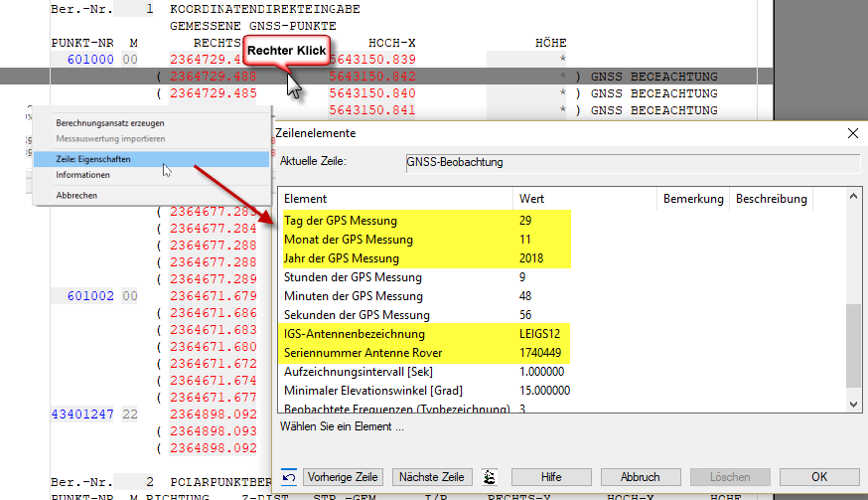Screen dimensions: 868x500
Task: Confirm the dialog with OK
Action: (819, 477)
